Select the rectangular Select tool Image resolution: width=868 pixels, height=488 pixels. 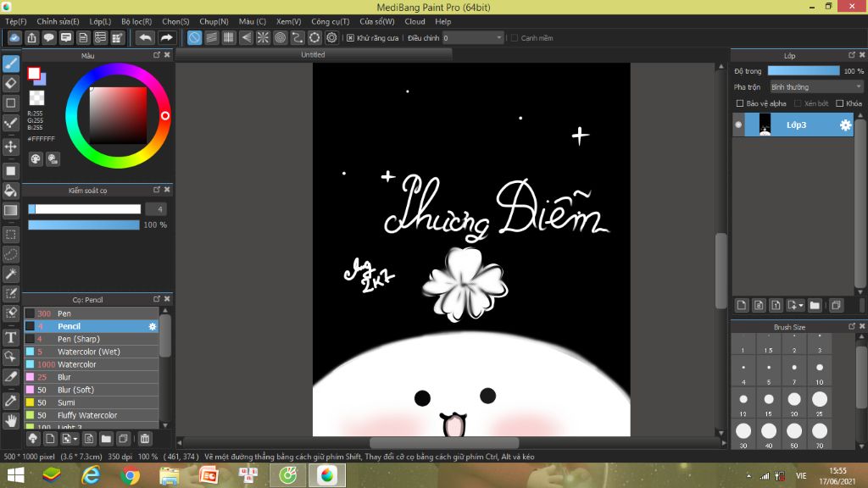tap(10, 235)
